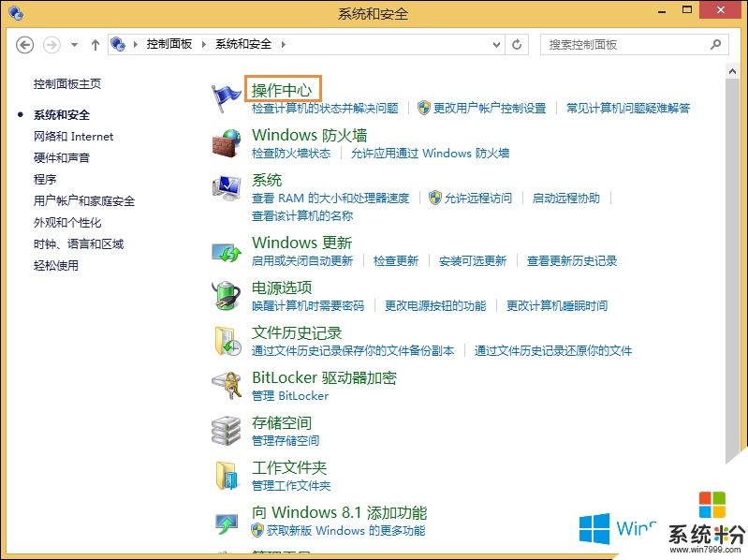Open 用户帐户和家庭安全 in the sidebar
The height and width of the screenshot is (560, 748).
[x=84, y=200]
